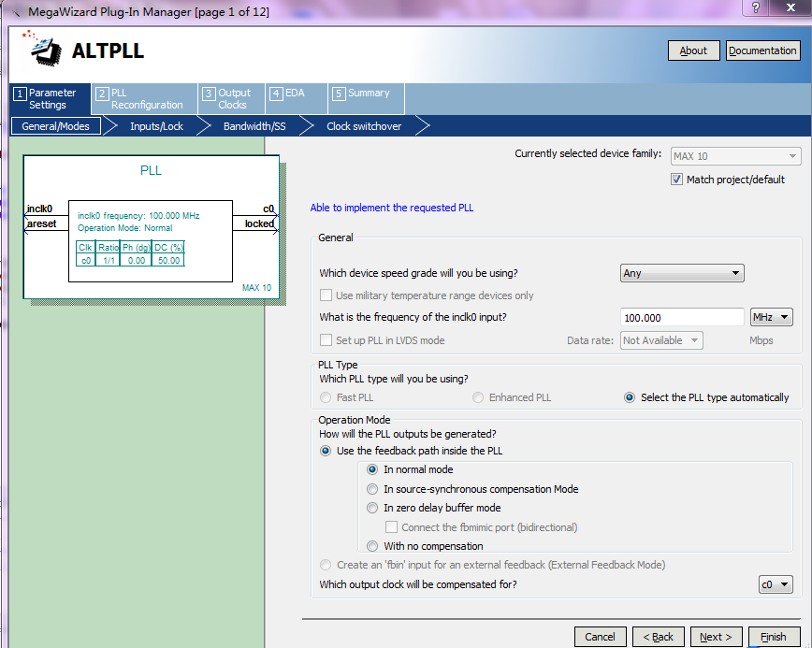The height and width of the screenshot is (648, 812).
Task: Click the wizard wand icon in title bar
Action: tap(16, 12)
